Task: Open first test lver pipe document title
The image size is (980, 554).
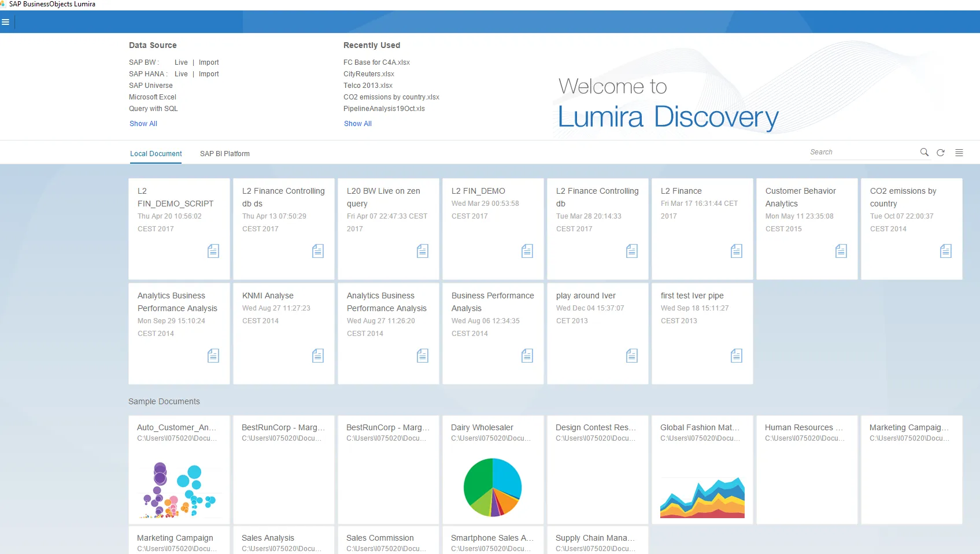Action: pyautogui.click(x=692, y=296)
